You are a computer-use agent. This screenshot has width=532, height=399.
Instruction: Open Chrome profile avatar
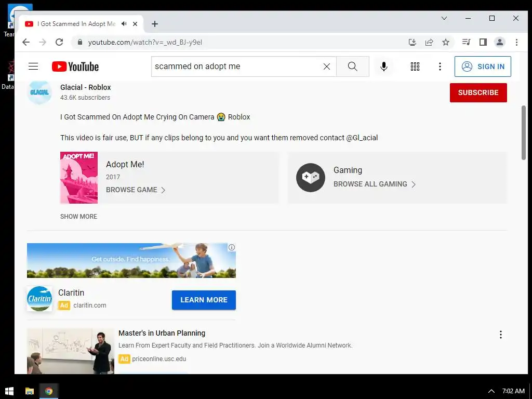[x=500, y=42]
